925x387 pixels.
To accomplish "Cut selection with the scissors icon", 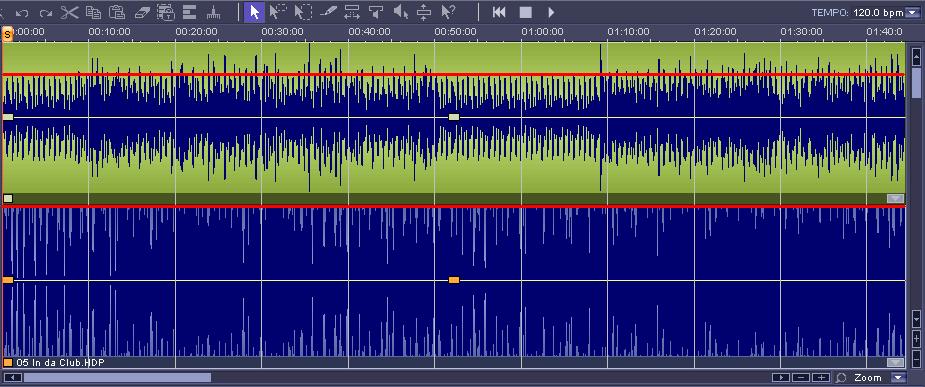I will pos(70,12).
